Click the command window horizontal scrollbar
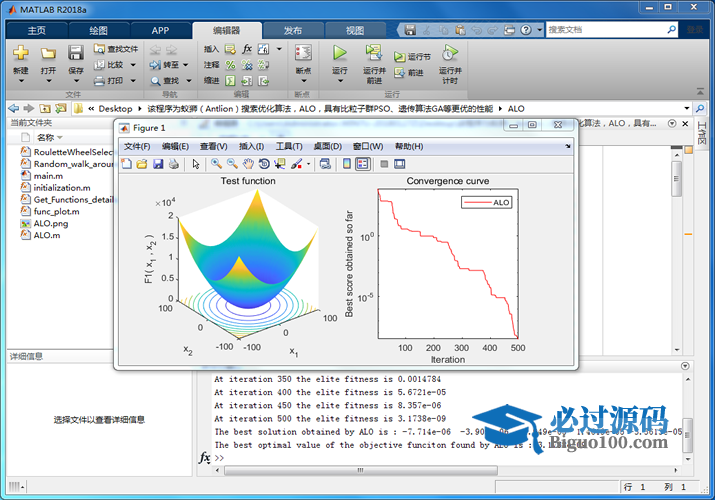 360,470
